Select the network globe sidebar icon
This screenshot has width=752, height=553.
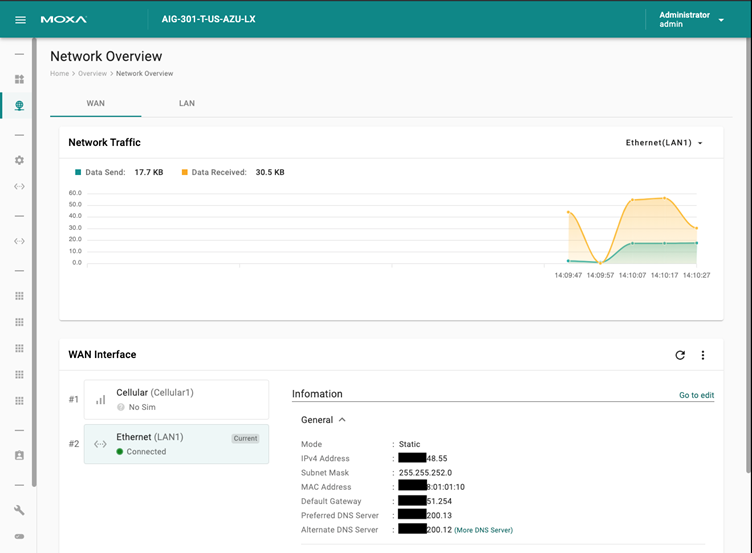pyautogui.click(x=19, y=106)
